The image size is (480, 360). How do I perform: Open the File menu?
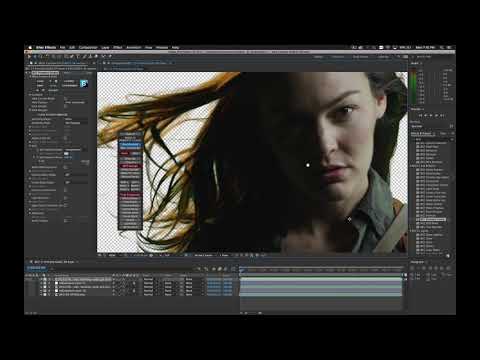pyautogui.click(x=62, y=47)
